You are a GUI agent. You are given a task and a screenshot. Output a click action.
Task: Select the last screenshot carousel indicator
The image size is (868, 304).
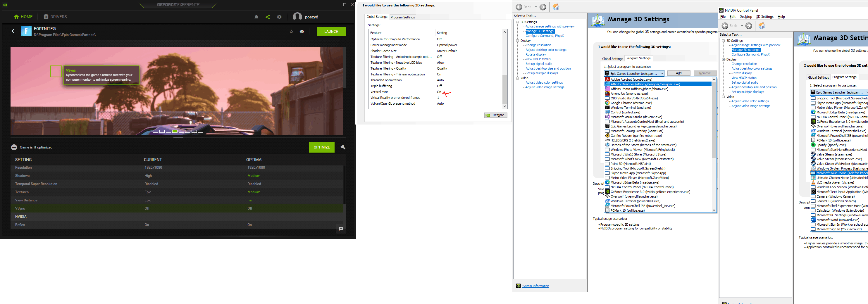[x=201, y=131]
